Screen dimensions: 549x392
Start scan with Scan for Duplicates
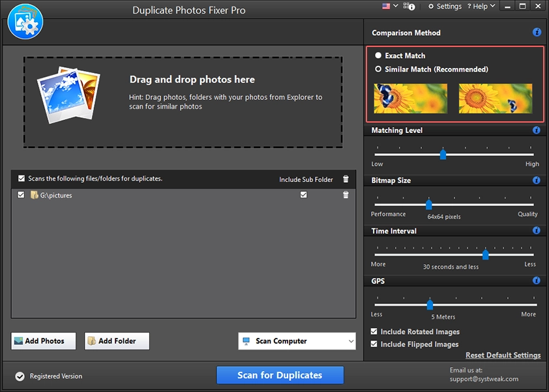(x=280, y=375)
